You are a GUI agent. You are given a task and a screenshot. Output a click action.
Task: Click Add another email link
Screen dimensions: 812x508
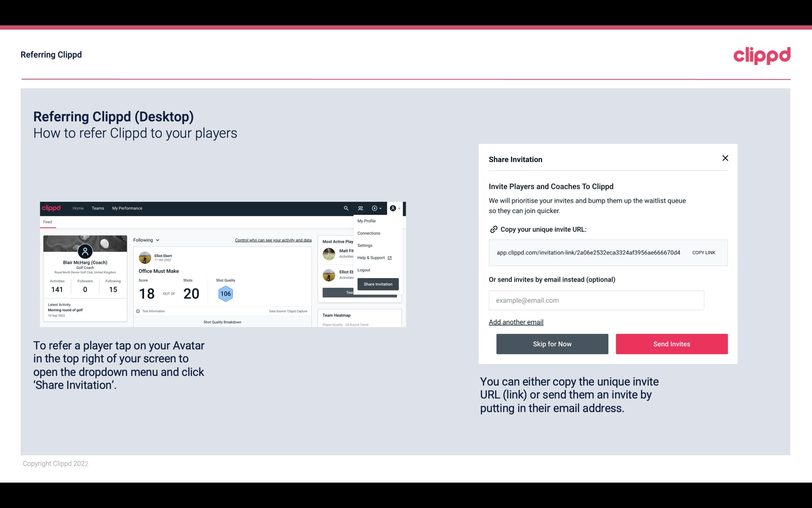tap(516, 323)
